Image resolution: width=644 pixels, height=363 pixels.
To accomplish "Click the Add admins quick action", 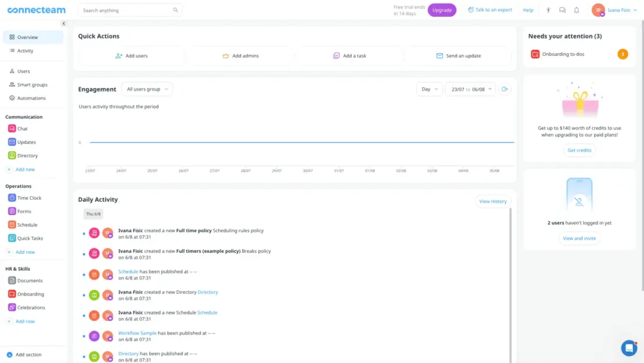I will coord(241,56).
